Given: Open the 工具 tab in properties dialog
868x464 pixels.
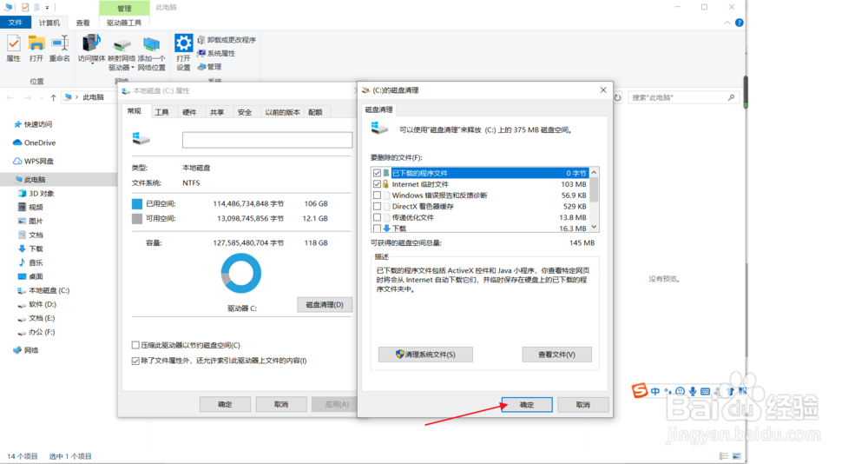Looking at the screenshot, I should (161, 112).
